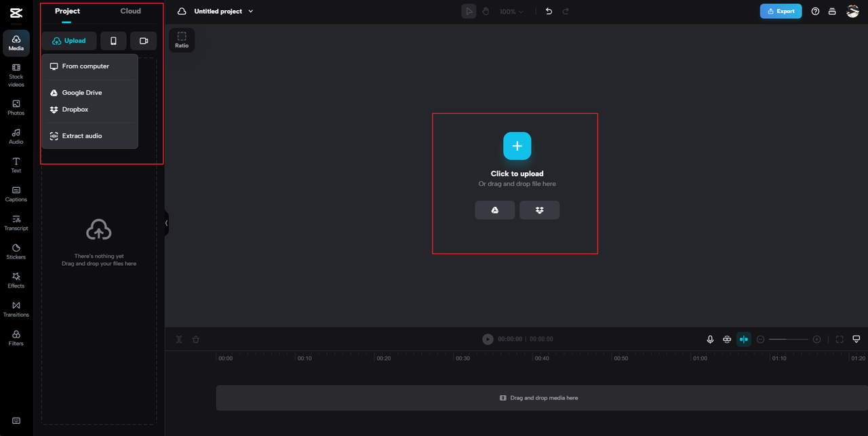Viewport: 868px width, 436px height.
Task: Click the timeline zoom in plus icon
Action: (x=816, y=339)
